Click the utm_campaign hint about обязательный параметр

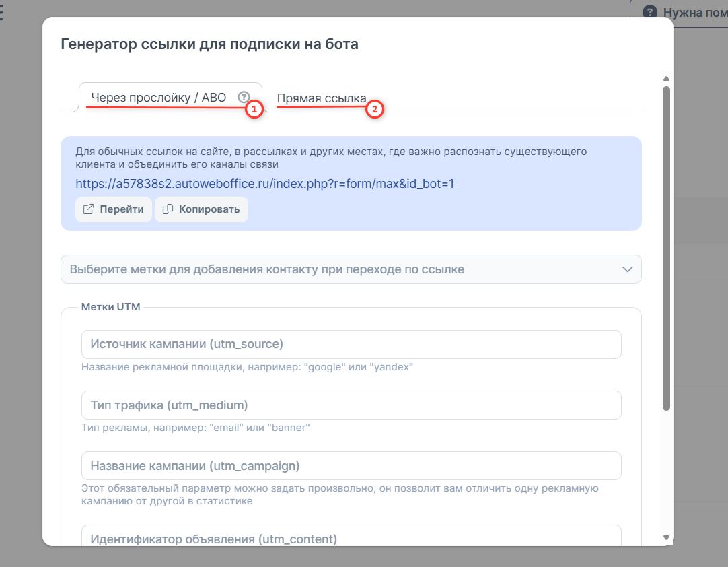pos(340,494)
